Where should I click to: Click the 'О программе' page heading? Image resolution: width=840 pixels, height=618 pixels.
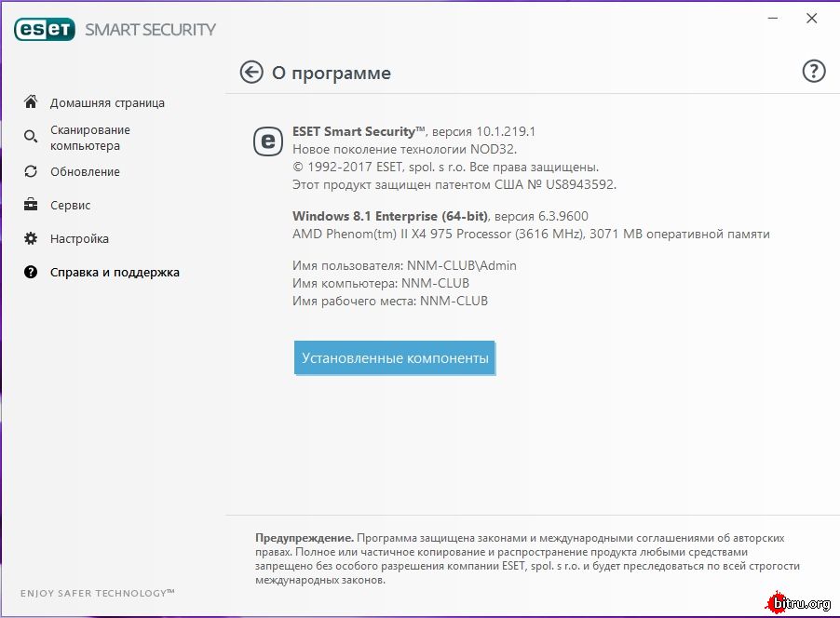332,73
